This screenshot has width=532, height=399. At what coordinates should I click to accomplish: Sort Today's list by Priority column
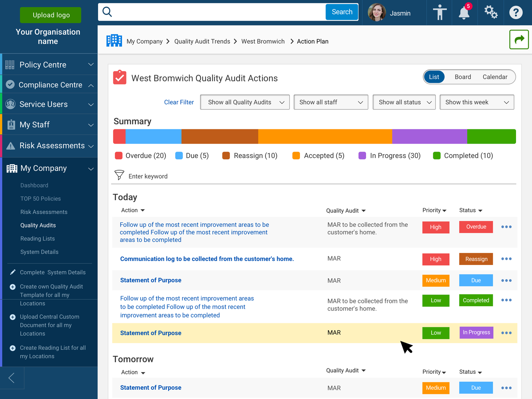coord(434,210)
